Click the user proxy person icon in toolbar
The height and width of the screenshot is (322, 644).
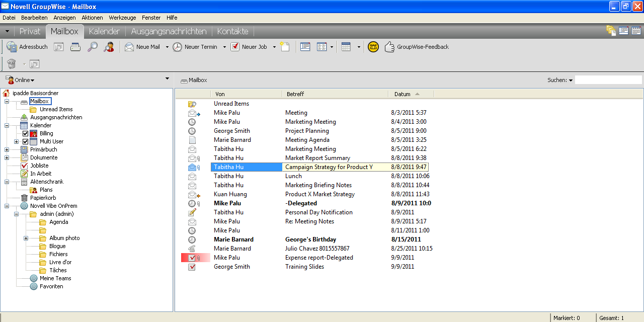pyautogui.click(x=109, y=47)
